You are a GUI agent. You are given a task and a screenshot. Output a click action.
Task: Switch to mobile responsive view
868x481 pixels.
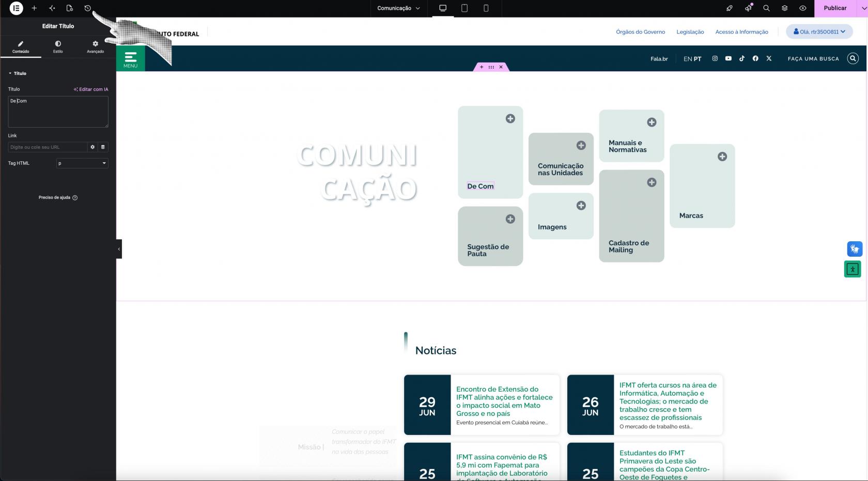coord(486,8)
